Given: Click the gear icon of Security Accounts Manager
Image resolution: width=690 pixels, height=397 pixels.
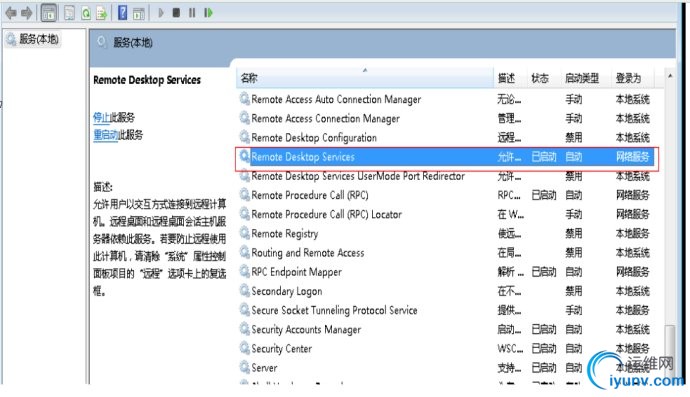Looking at the screenshot, I should [244, 329].
